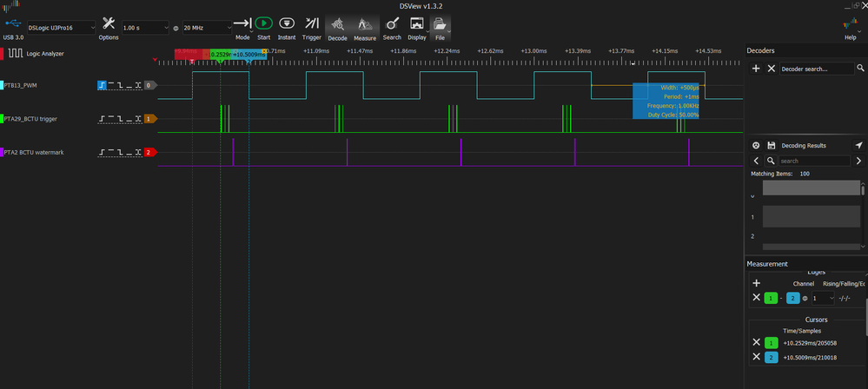868x389 pixels.
Task: Rename the PTB13_PWM channel label
Action: pyautogui.click(x=21, y=85)
